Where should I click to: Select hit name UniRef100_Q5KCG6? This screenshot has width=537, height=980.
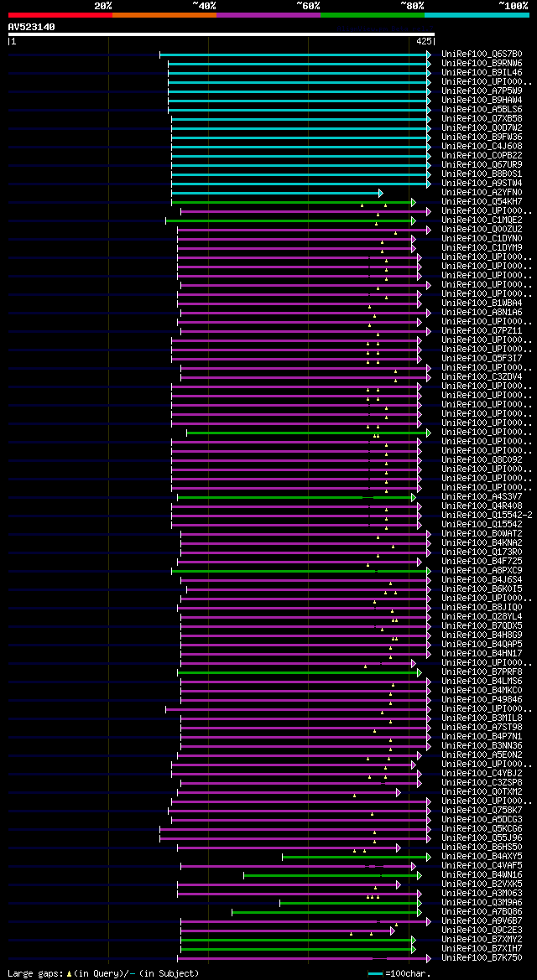pyautogui.click(x=482, y=829)
